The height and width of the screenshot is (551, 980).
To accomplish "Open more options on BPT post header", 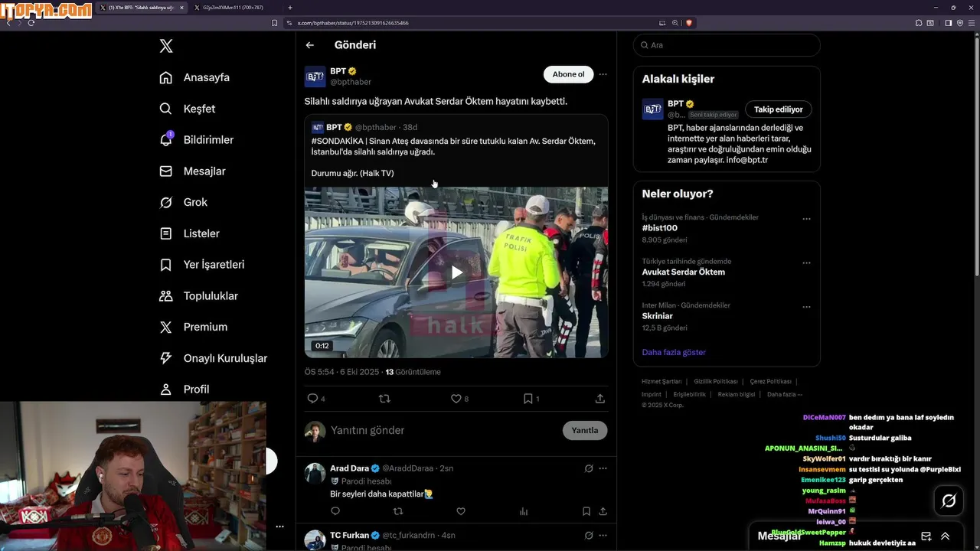I will (603, 74).
